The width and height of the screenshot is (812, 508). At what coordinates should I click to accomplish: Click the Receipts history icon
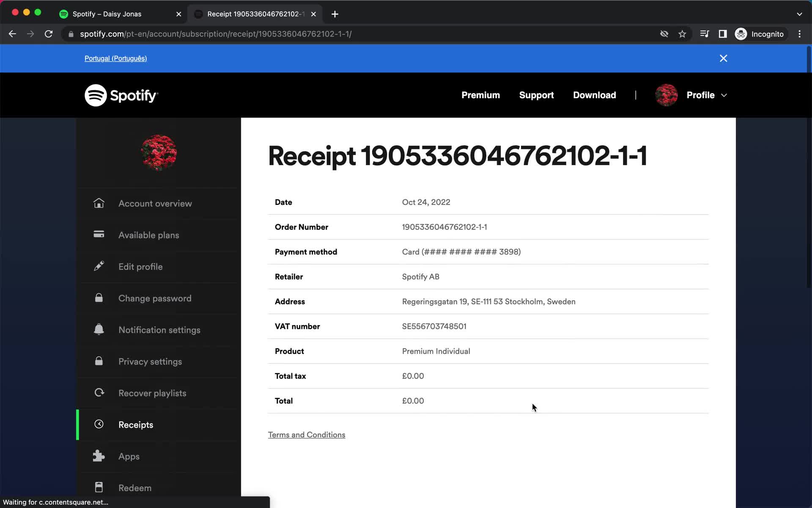tap(99, 424)
